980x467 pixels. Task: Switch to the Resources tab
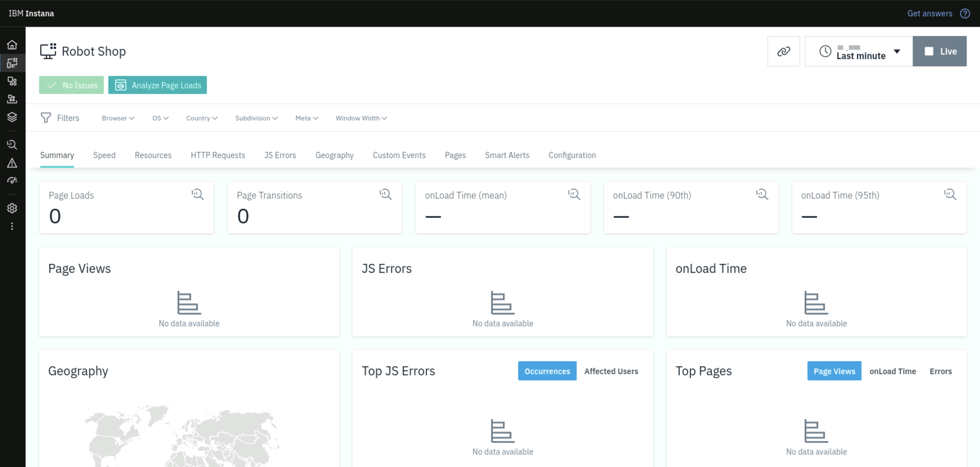coord(153,155)
